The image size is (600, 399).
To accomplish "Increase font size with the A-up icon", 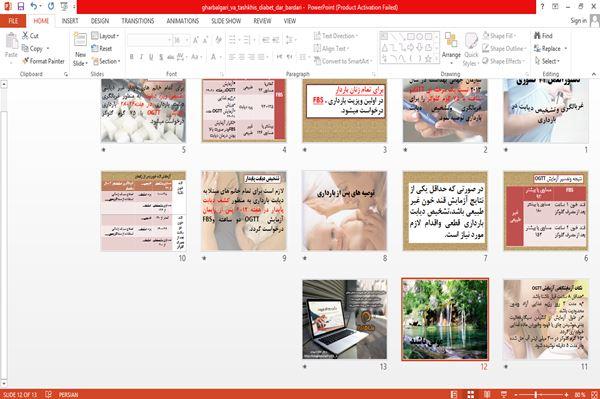I will pyautogui.click(x=196, y=40).
